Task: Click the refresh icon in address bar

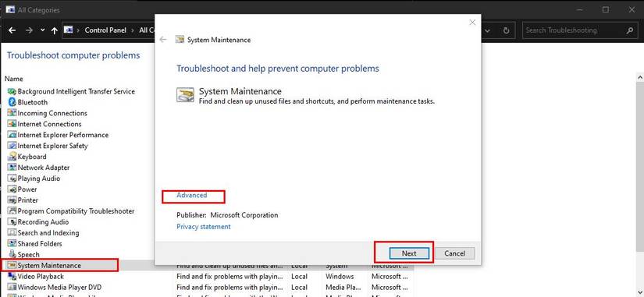Action: (x=506, y=30)
